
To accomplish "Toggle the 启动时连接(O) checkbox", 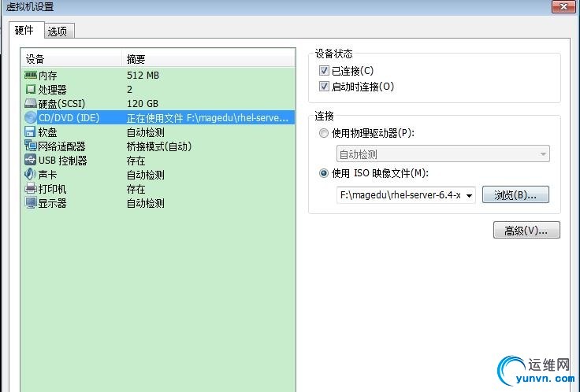I will 324,87.
